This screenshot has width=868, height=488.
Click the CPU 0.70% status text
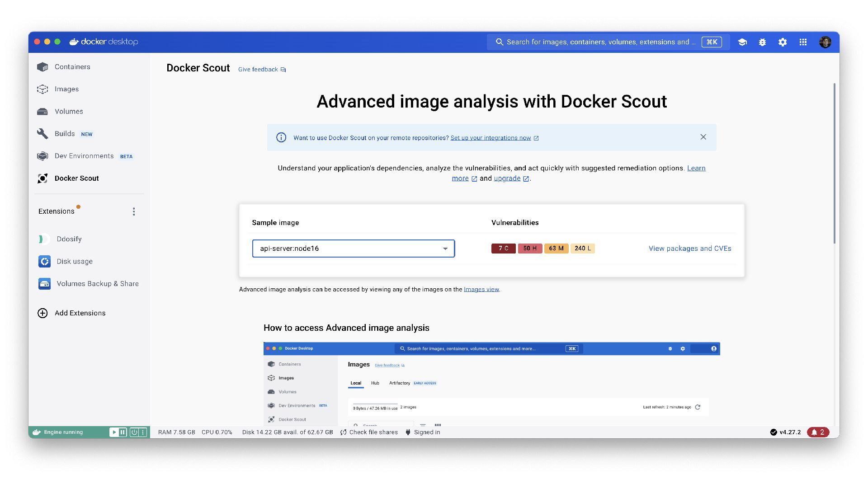[217, 432]
